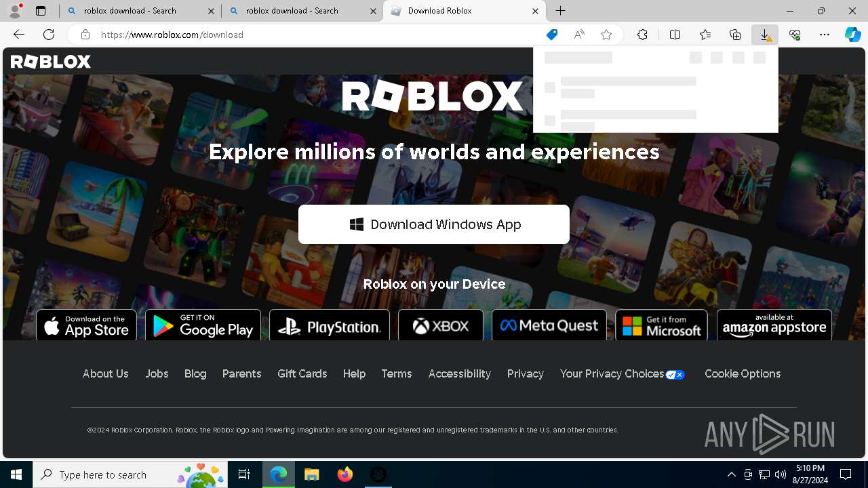Click the Download Windows App button

click(x=434, y=224)
